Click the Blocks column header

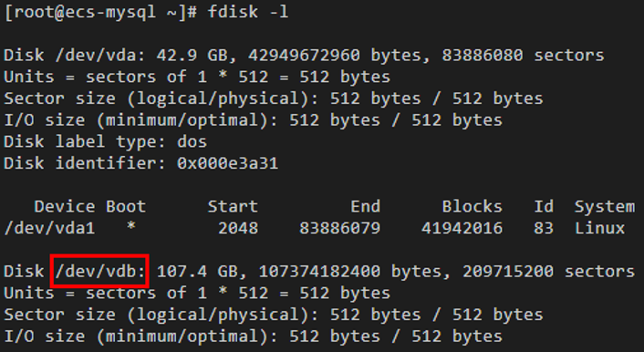[472, 207]
